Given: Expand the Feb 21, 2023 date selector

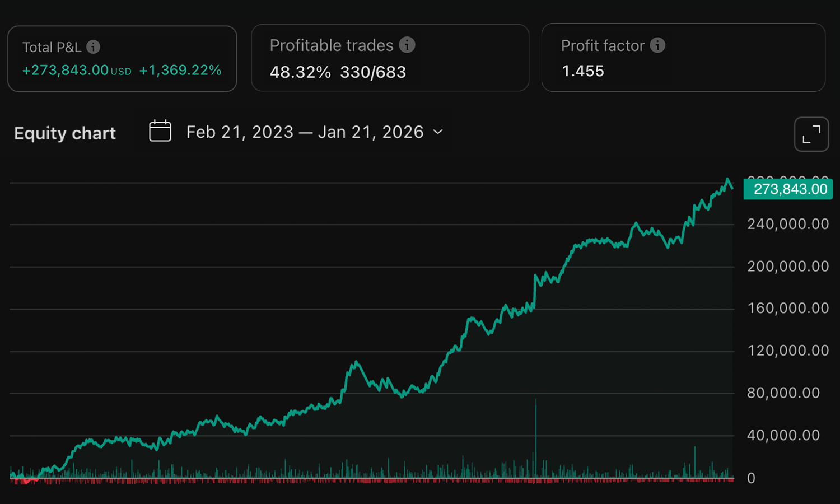Looking at the screenshot, I should (x=240, y=132).
